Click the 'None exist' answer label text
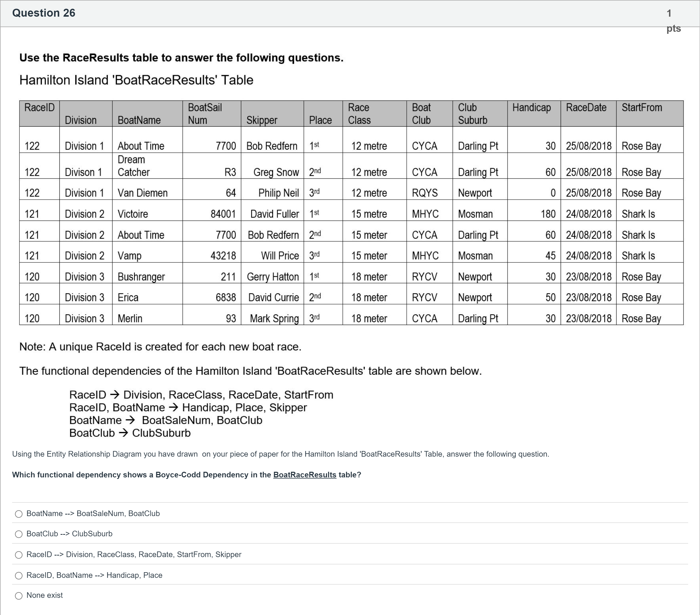The width and height of the screenshot is (700, 615). pos(45,596)
